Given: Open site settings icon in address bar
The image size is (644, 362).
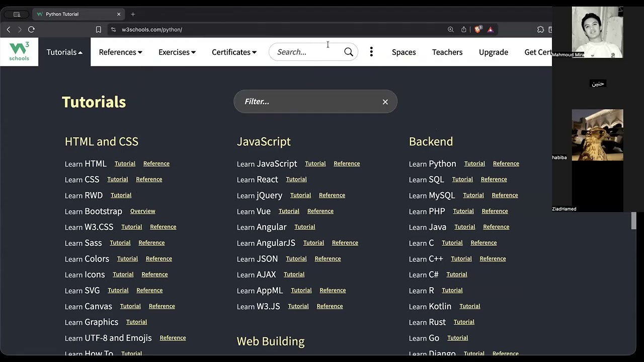Looking at the screenshot, I should [x=113, y=30].
